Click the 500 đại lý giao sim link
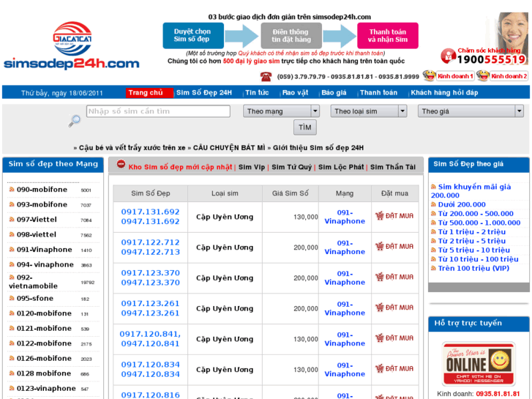This screenshot has height=399, width=532. pos(251,61)
